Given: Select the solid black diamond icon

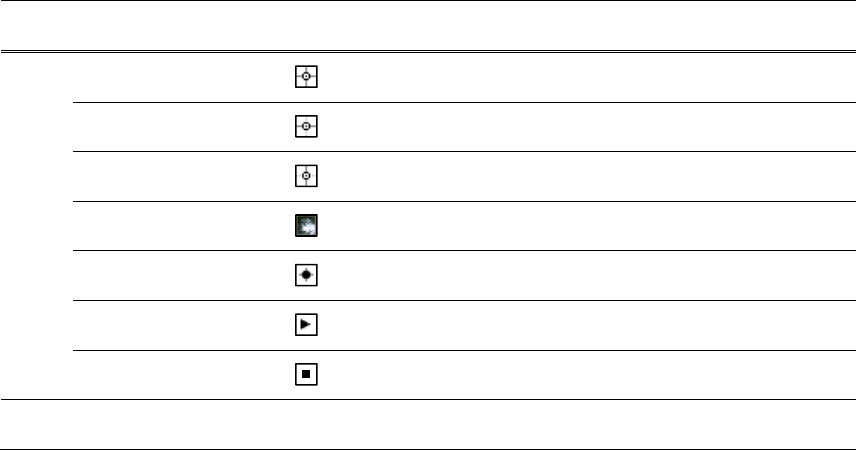Looking at the screenshot, I should [307, 276].
